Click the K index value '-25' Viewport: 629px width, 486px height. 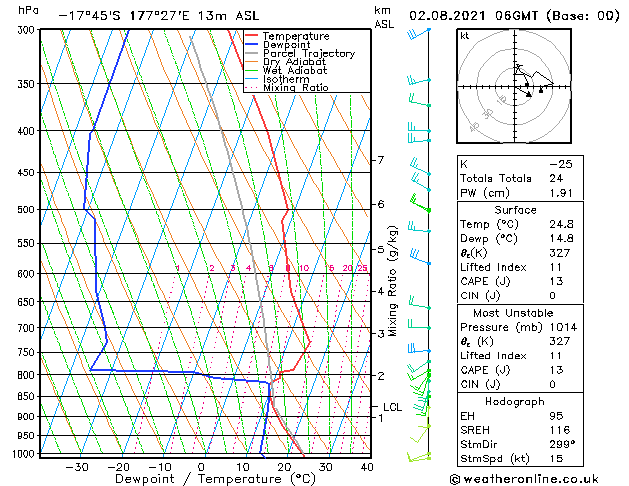click(561, 164)
